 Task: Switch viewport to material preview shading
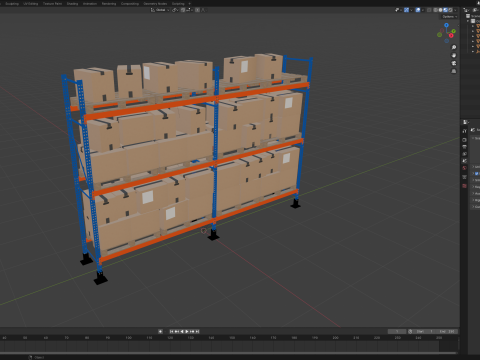pyautogui.click(x=445, y=10)
